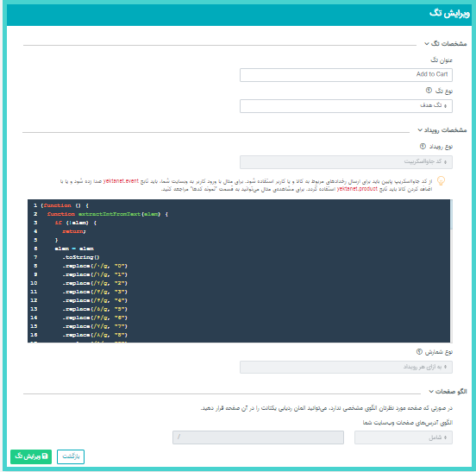Open the نوع رویداد dropdown showing کد جاوااسکریپت

pos(346,162)
